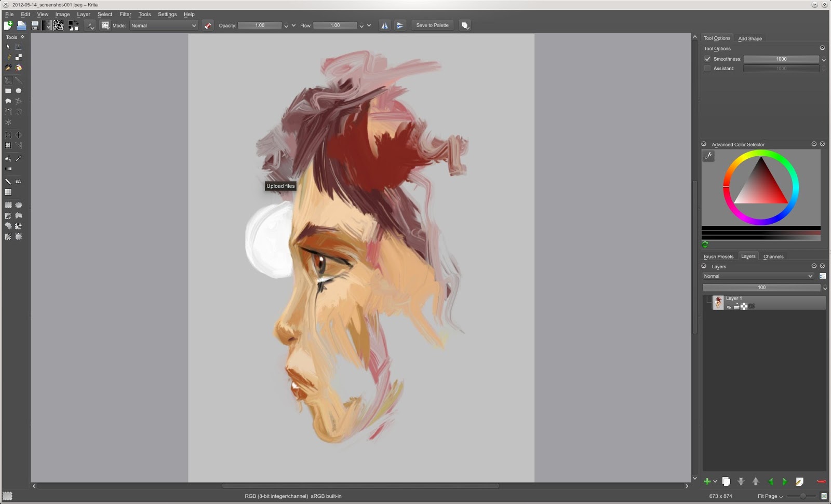
Task: Select the Ellipse drawing tool
Action: coord(19,90)
